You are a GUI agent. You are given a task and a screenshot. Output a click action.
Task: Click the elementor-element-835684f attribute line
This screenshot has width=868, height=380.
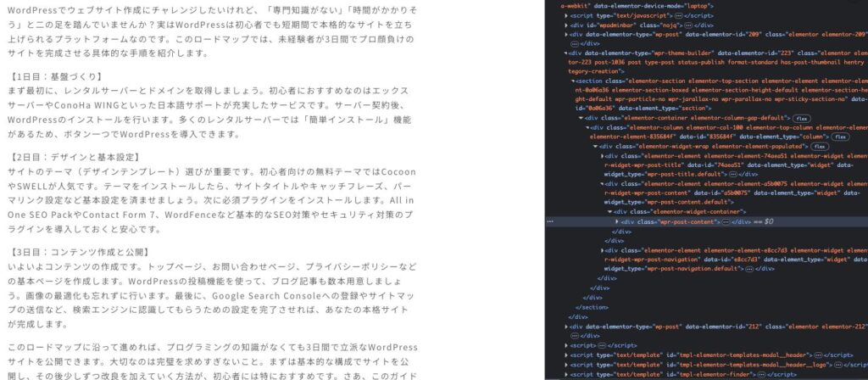719,137
